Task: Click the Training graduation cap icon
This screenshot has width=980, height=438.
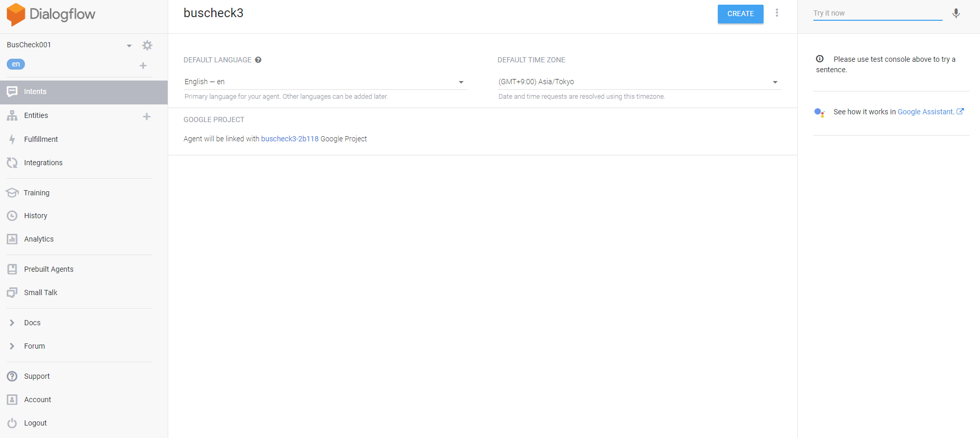Action: (12, 193)
